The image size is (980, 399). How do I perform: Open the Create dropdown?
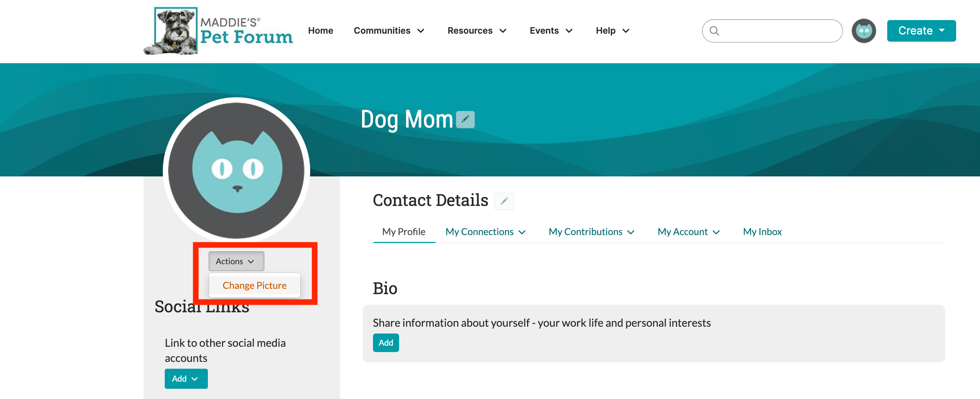coord(921,31)
